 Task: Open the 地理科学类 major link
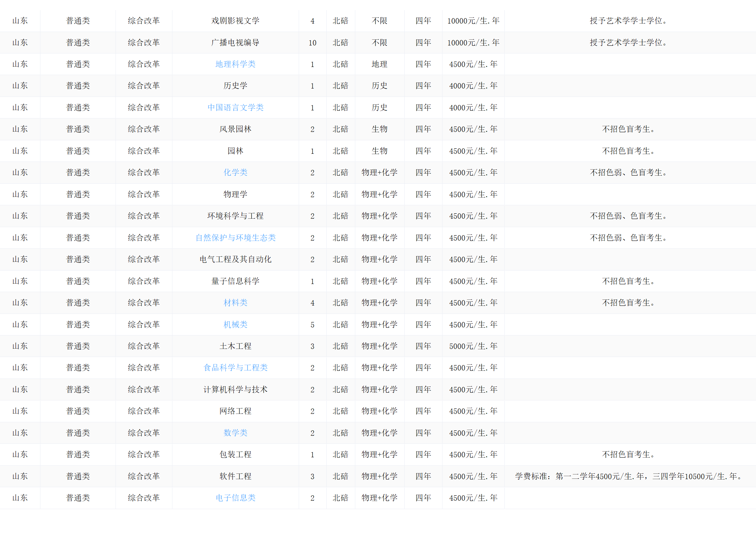pyautogui.click(x=235, y=64)
